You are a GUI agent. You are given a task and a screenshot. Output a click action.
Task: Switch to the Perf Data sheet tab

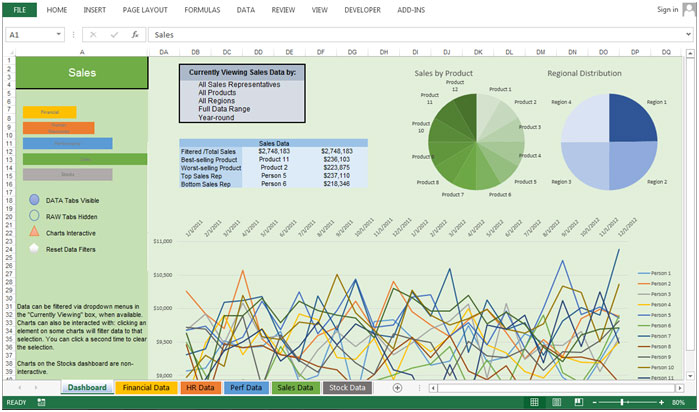click(246, 387)
